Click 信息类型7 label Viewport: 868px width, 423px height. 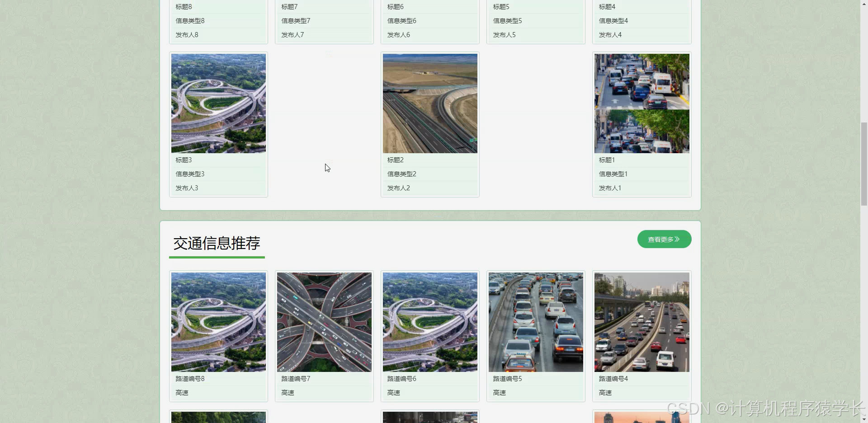point(296,21)
